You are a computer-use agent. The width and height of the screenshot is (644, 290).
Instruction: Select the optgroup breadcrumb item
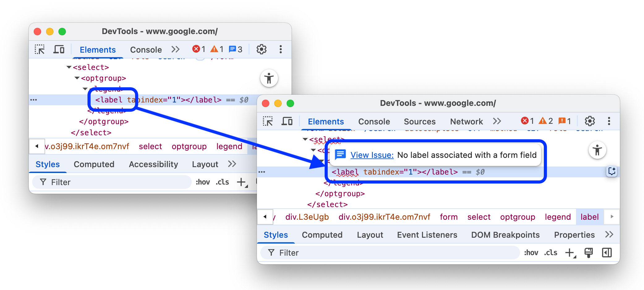click(518, 217)
